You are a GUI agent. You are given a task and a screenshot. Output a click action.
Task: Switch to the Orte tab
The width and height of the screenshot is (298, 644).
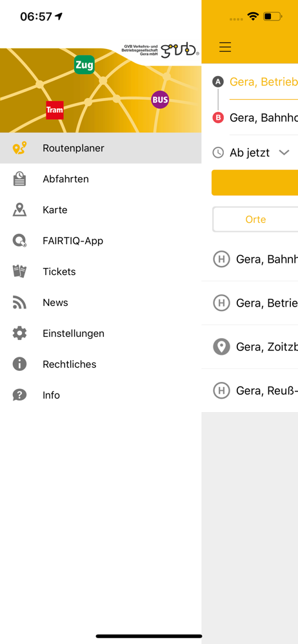(x=255, y=220)
